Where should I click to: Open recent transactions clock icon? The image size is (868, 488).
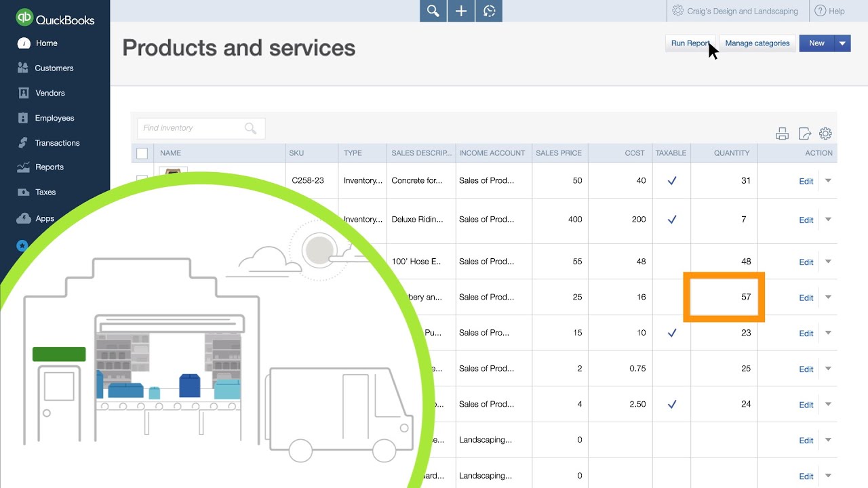[489, 11]
